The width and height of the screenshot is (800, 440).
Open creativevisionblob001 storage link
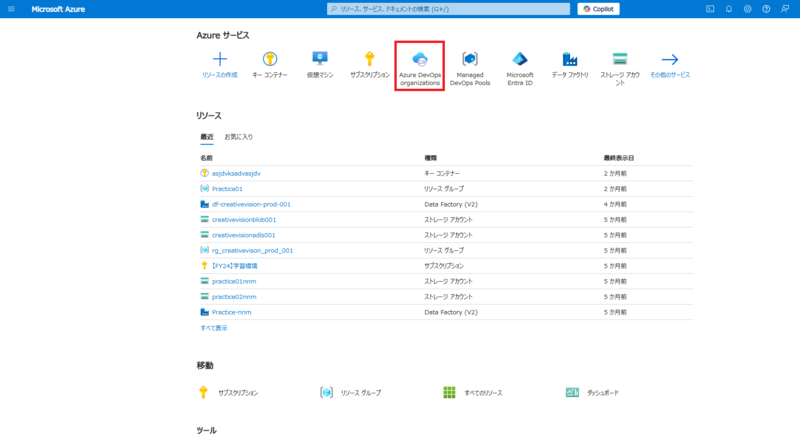[244, 219]
